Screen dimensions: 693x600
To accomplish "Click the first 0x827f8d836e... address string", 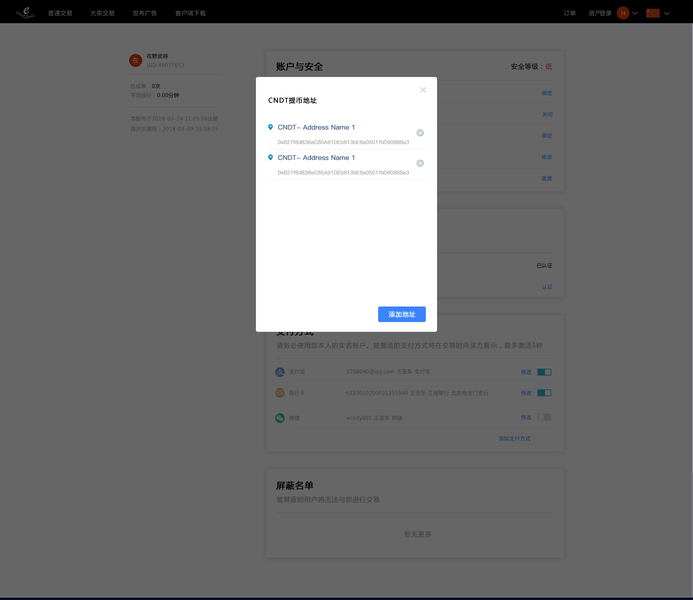I will point(343,142).
